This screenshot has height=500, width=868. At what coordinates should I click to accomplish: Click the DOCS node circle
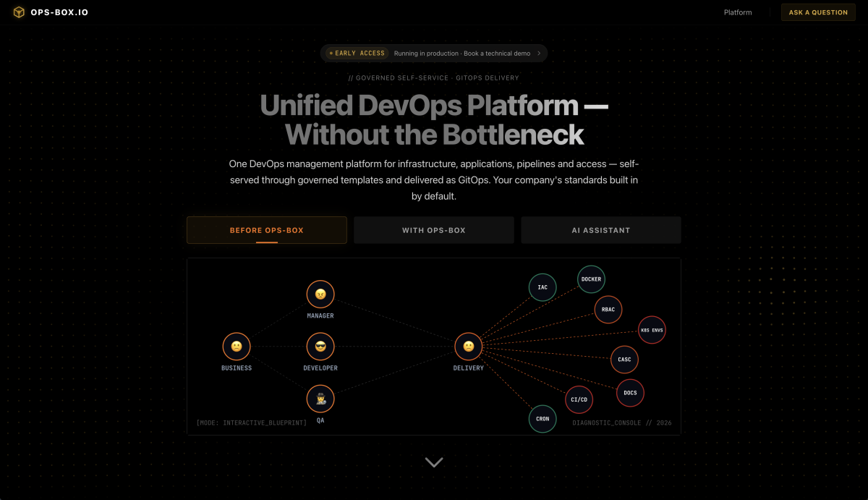630,393
